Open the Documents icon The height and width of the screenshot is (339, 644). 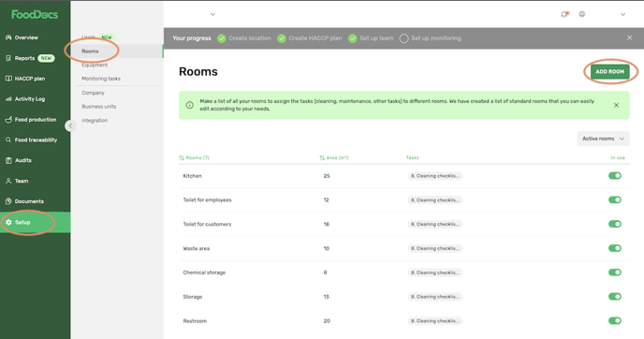pyautogui.click(x=8, y=201)
